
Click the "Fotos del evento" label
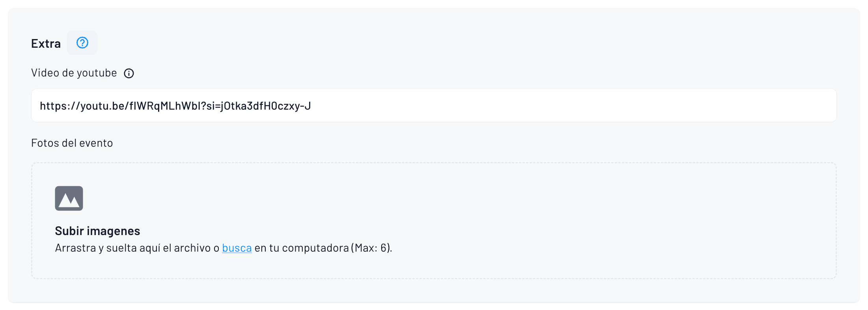[x=72, y=143]
